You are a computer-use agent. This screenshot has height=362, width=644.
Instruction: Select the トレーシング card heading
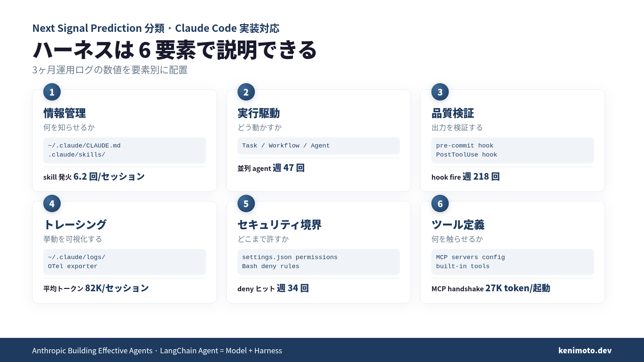pyautogui.click(x=75, y=225)
